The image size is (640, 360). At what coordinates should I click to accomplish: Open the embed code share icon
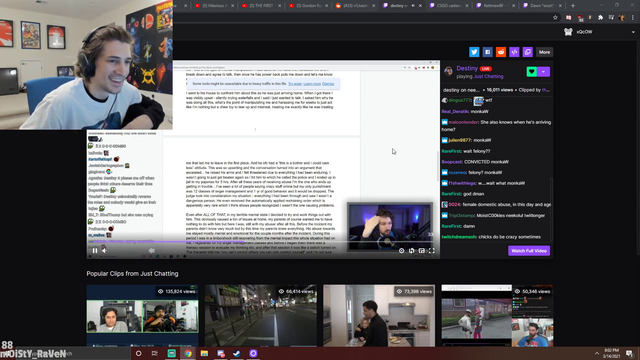point(514,52)
